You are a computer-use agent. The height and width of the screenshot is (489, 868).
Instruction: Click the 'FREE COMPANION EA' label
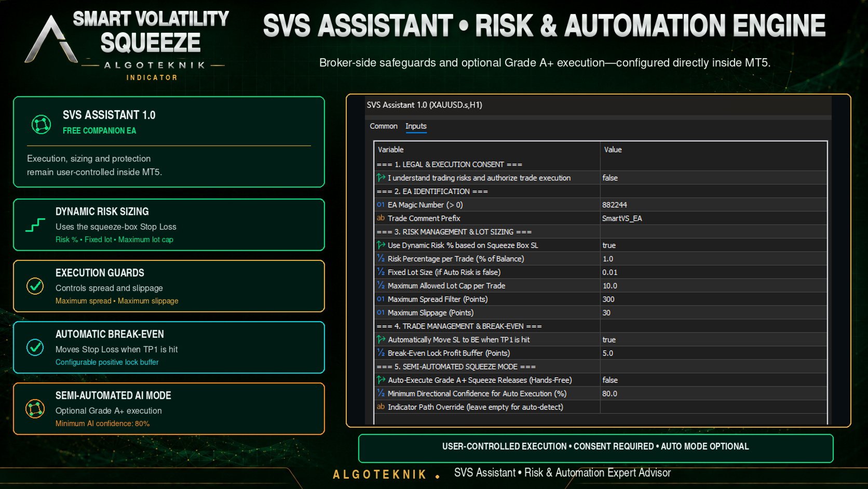pyautogui.click(x=99, y=131)
